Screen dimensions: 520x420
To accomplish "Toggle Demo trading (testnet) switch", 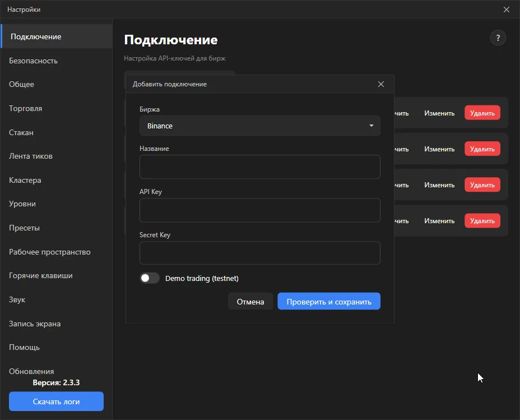I will (150, 278).
